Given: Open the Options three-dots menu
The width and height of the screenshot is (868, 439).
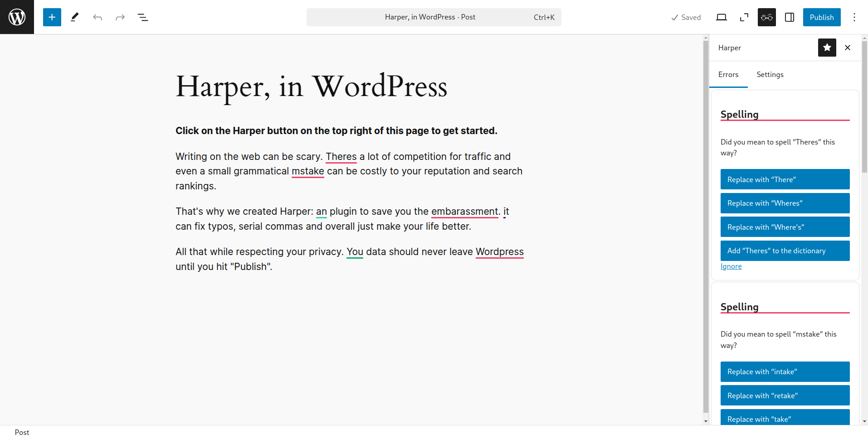Looking at the screenshot, I should [x=854, y=17].
